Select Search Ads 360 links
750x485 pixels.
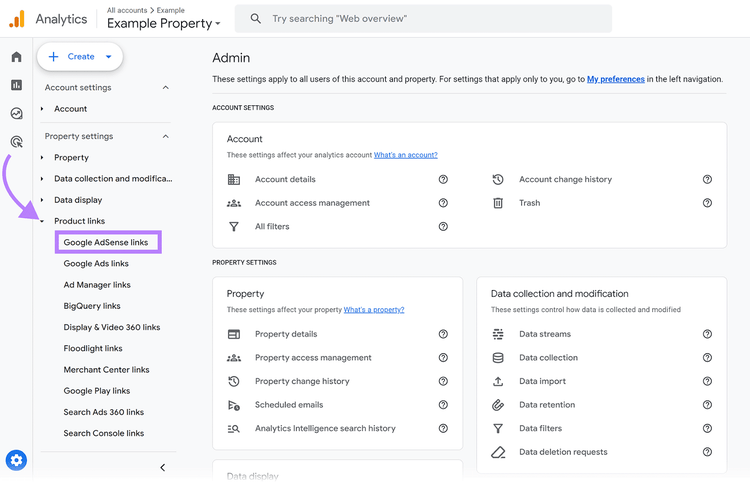pyautogui.click(x=104, y=412)
